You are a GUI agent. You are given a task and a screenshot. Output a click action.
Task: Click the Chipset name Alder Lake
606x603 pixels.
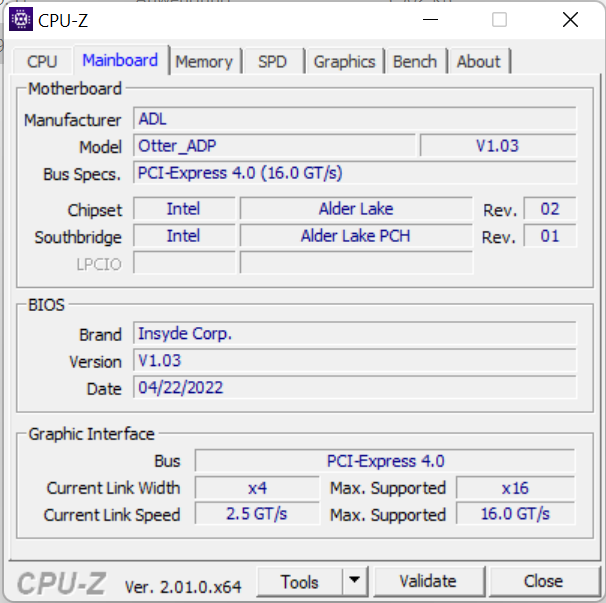click(356, 209)
